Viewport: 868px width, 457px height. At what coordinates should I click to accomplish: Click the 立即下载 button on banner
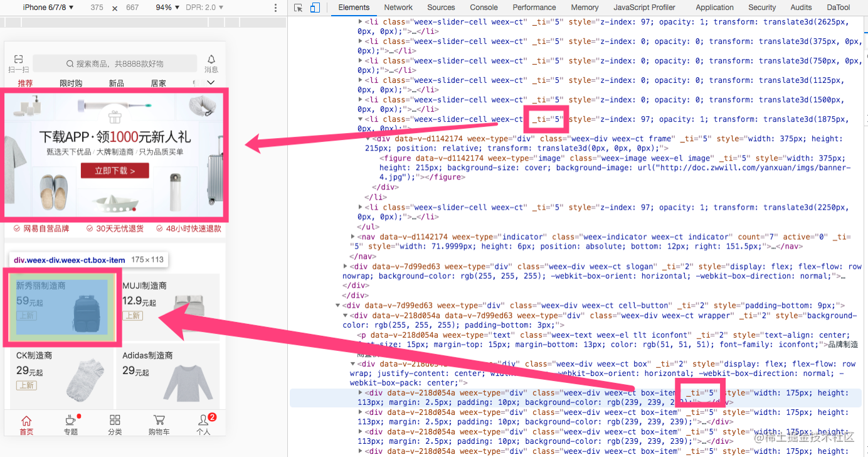point(115,170)
